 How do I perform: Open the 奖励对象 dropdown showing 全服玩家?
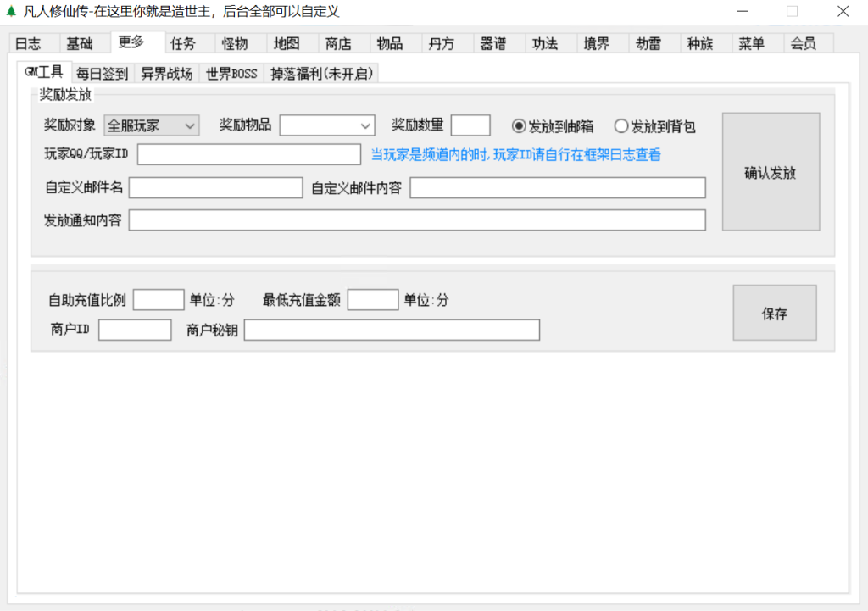click(152, 125)
